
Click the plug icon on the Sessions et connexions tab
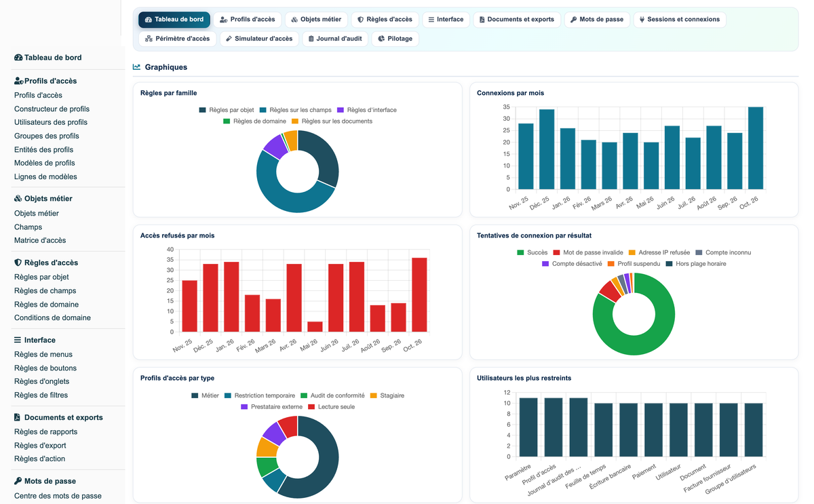point(642,20)
